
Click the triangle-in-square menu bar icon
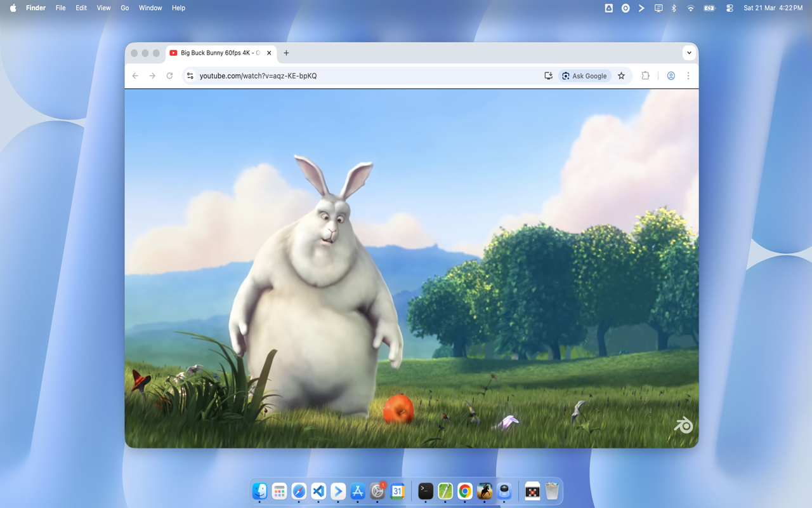609,8
